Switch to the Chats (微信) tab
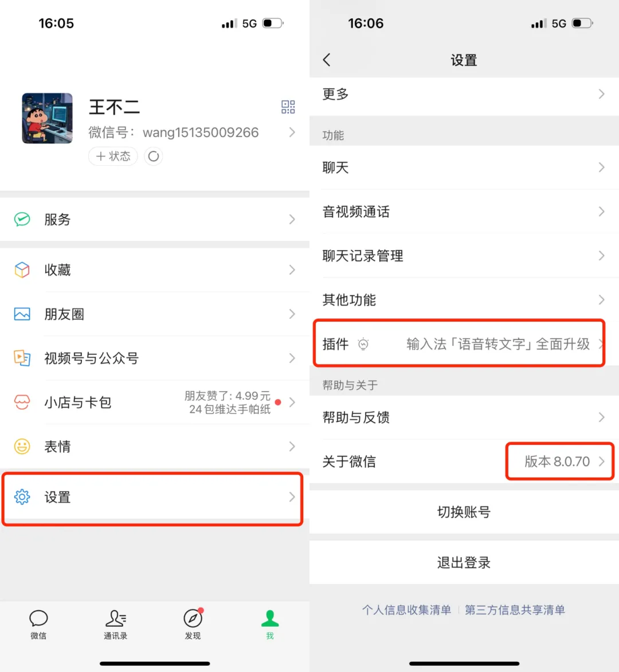 38,624
